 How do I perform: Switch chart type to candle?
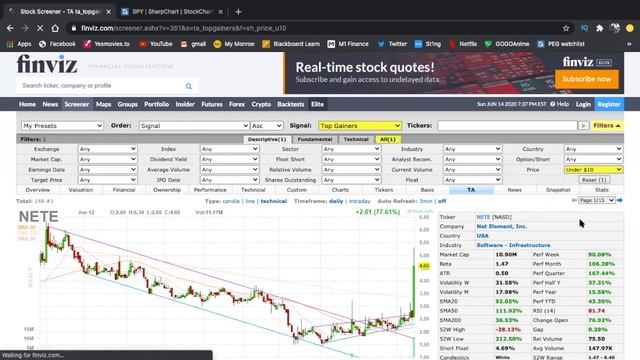click(x=231, y=201)
